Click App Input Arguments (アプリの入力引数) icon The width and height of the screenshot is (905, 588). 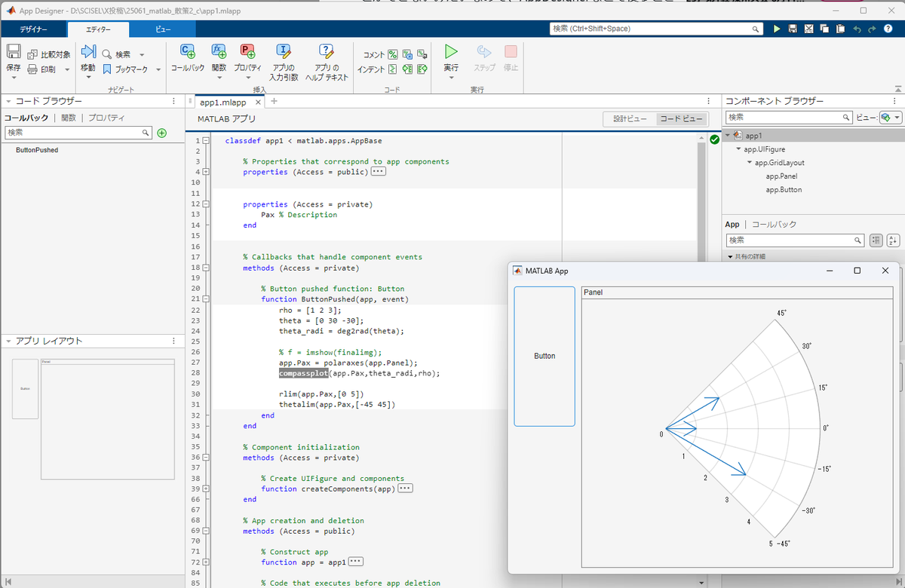click(284, 51)
